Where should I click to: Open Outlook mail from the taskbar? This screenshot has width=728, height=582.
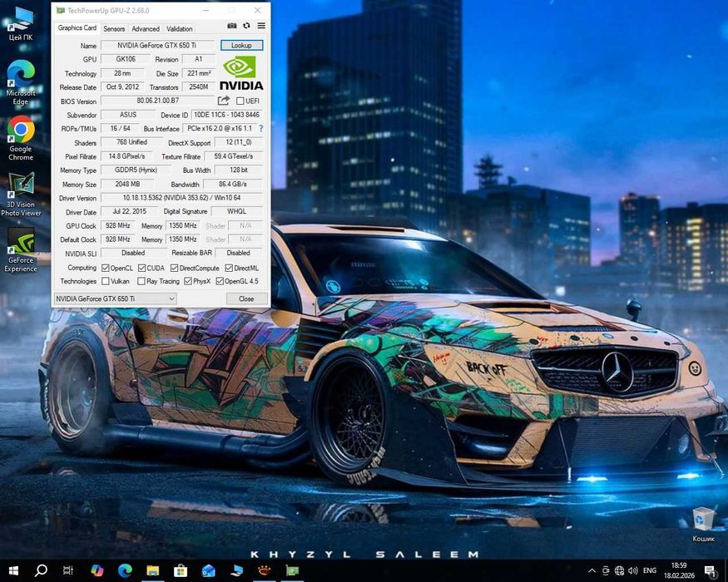(209, 570)
